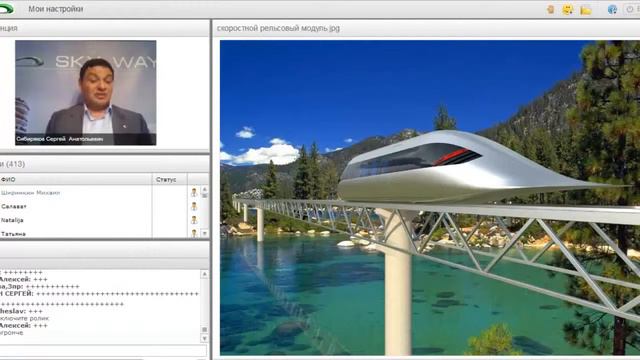Screen dimensions: 640x360
Task: Click the user icon in first participant row
Action: coord(194,193)
